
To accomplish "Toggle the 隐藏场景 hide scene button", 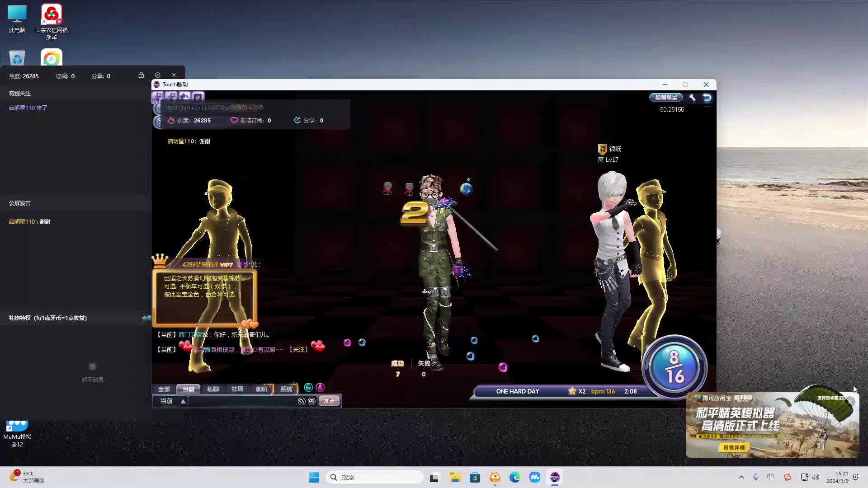I will click(x=666, y=98).
